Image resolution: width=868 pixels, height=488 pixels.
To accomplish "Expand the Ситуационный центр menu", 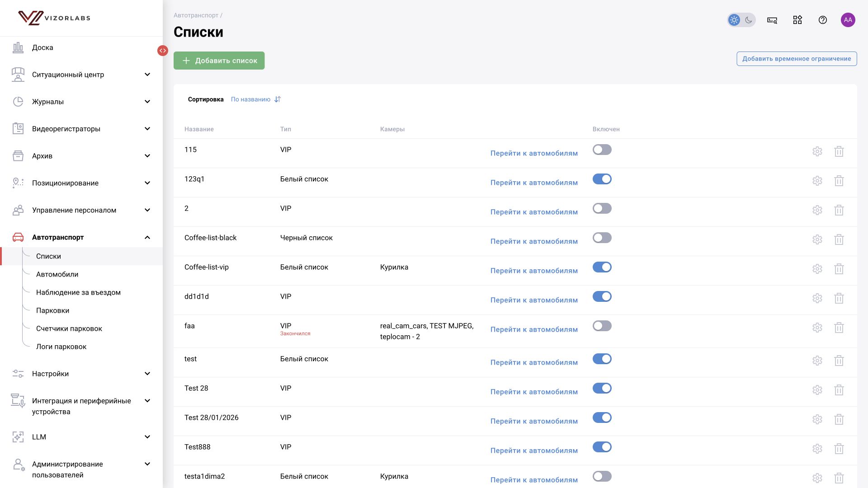I will 81,75.
